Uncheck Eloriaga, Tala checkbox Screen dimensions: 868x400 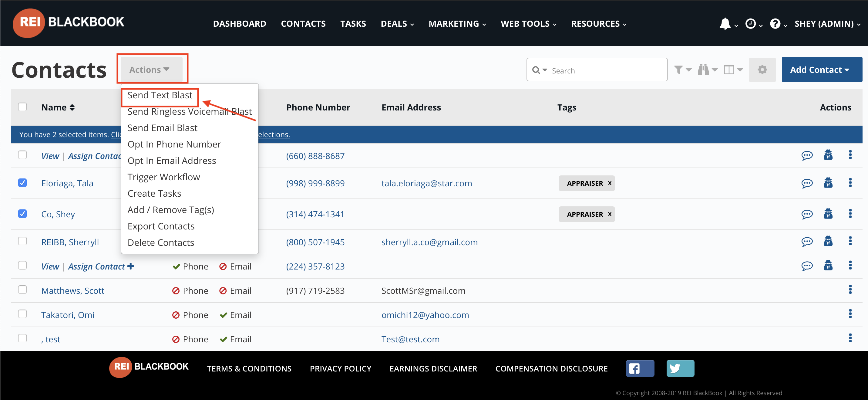(x=22, y=182)
